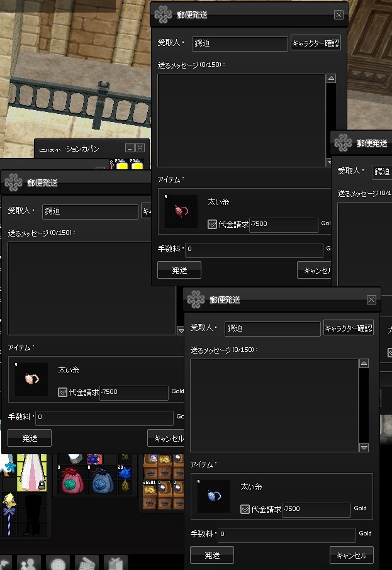Focus 受取人 field in beige thread window
The image size is (392, 570).
[90, 211]
